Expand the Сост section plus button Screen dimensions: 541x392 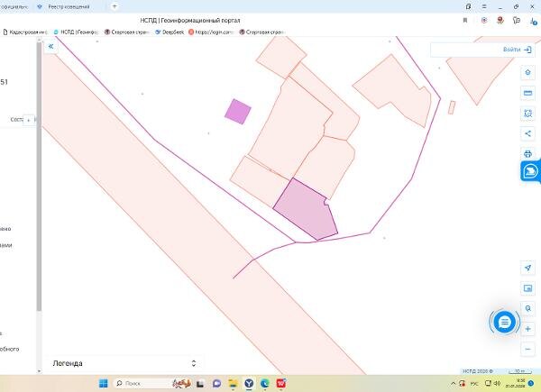[28, 120]
